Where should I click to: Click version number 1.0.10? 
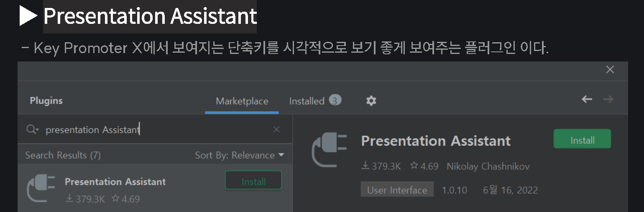click(x=454, y=190)
